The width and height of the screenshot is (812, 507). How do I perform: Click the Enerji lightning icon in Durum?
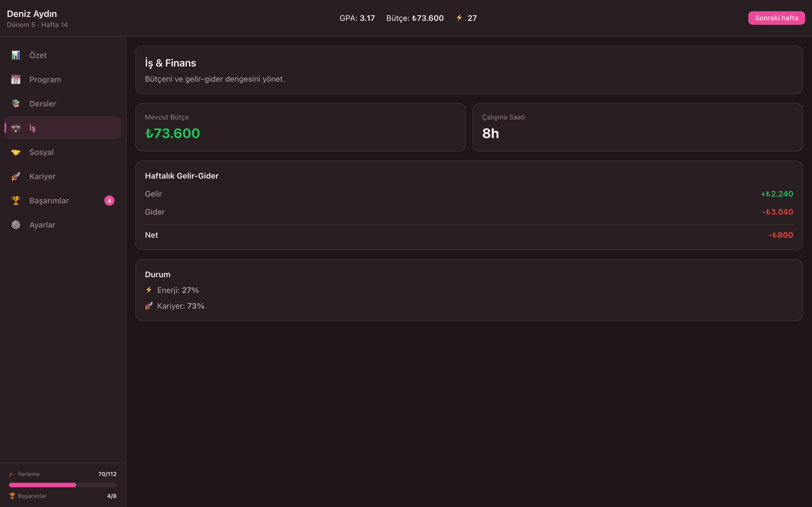pyautogui.click(x=149, y=290)
